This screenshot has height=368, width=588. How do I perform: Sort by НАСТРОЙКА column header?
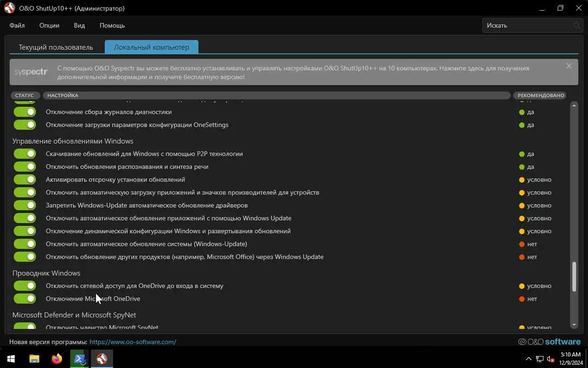click(x=277, y=95)
